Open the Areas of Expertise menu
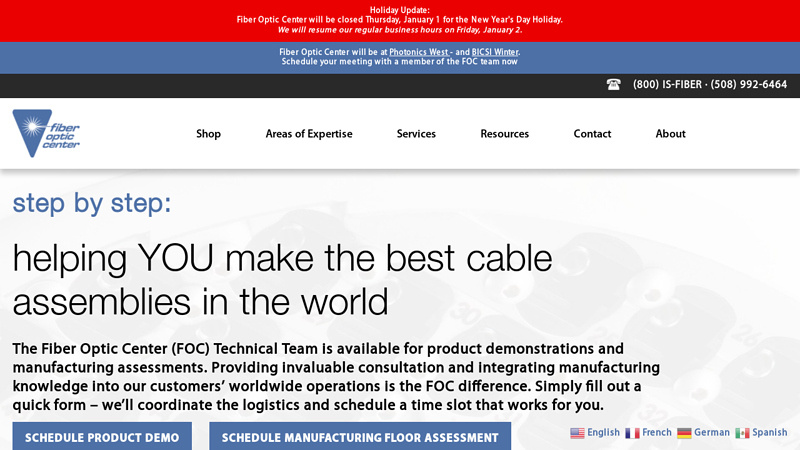 [309, 134]
